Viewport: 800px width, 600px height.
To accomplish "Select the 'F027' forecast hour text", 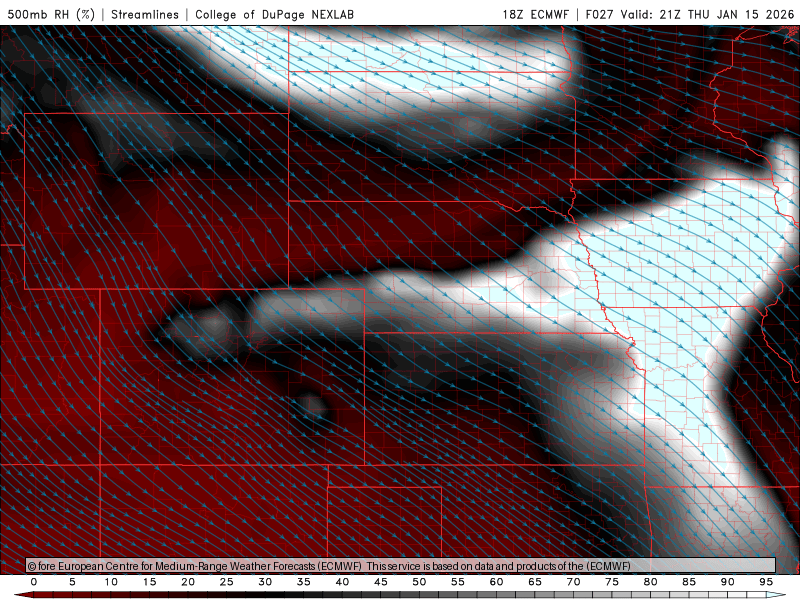I will (599, 14).
